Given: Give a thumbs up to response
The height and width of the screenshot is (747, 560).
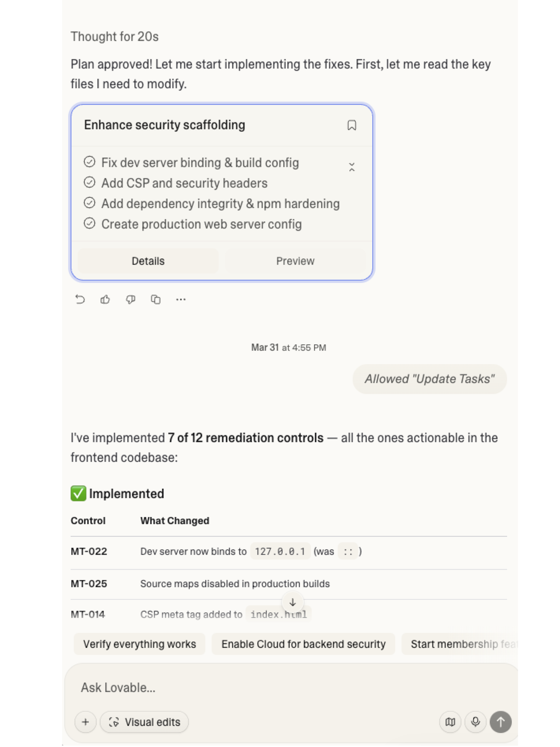Looking at the screenshot, I should tap(105, 299).
